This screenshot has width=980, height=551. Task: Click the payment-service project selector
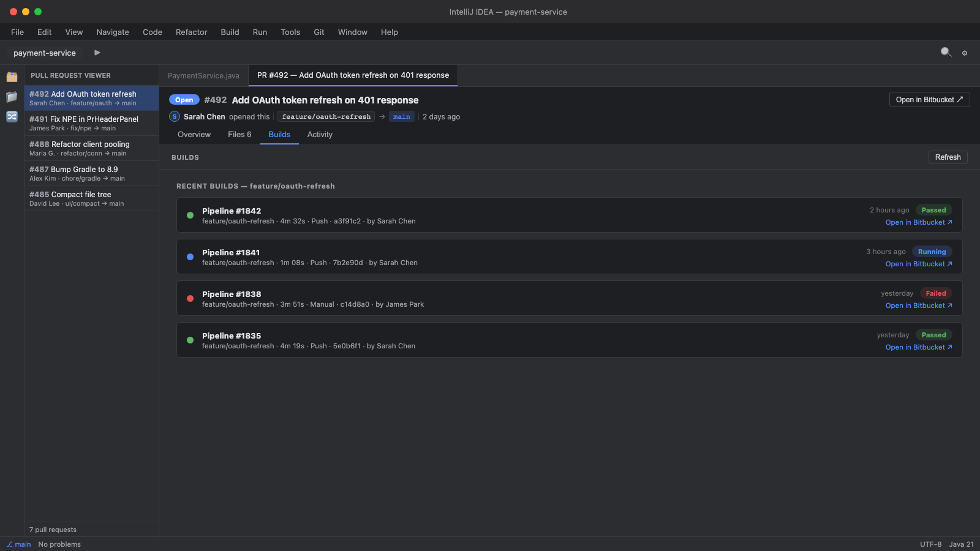45,53
